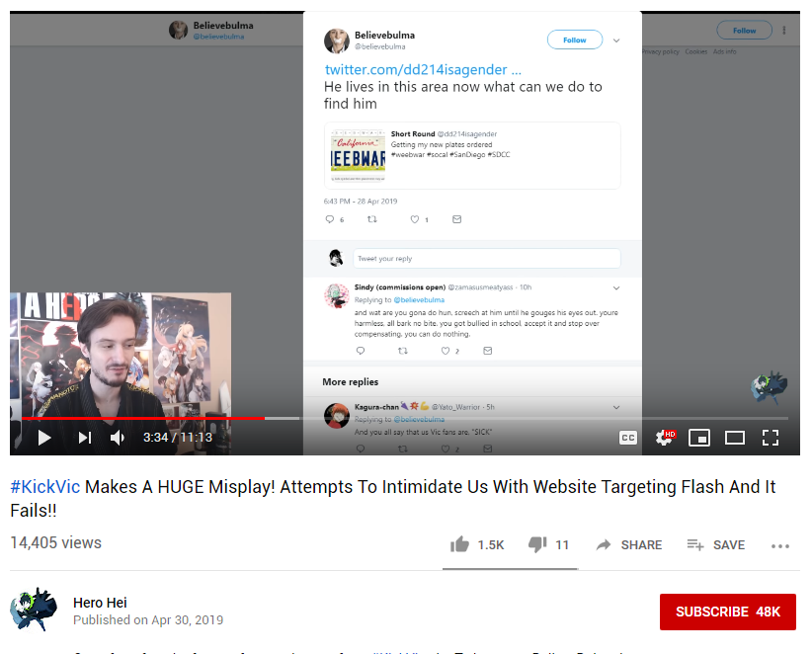
Task: Open the background page three-dot menu
Action: click(x=784, y=31)
